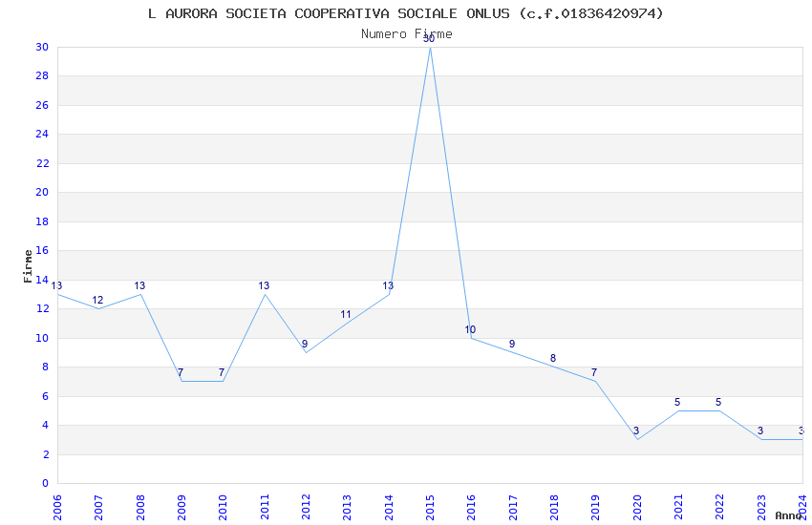Click x-axis year label 2013
Viewport: 812px width, 525px height.
[x=348, y=508]
